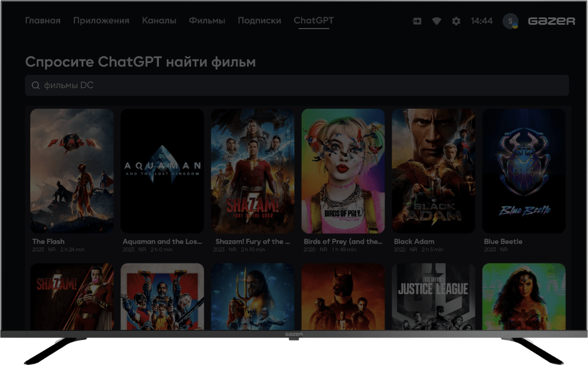Image resolution: width=588 pixels, height=365 pixels.
Task: Open the Aquaman trident poster in second row
Action: tap(253, 297)
